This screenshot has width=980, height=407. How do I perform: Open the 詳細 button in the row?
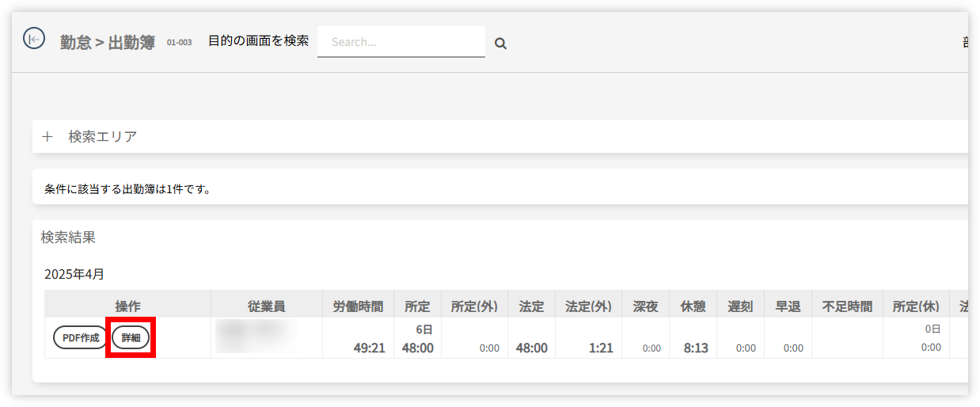tap(131, 337)
